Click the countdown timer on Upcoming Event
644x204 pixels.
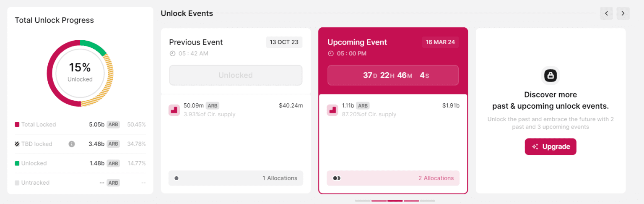pyautogui.click(x=393, y=76)
